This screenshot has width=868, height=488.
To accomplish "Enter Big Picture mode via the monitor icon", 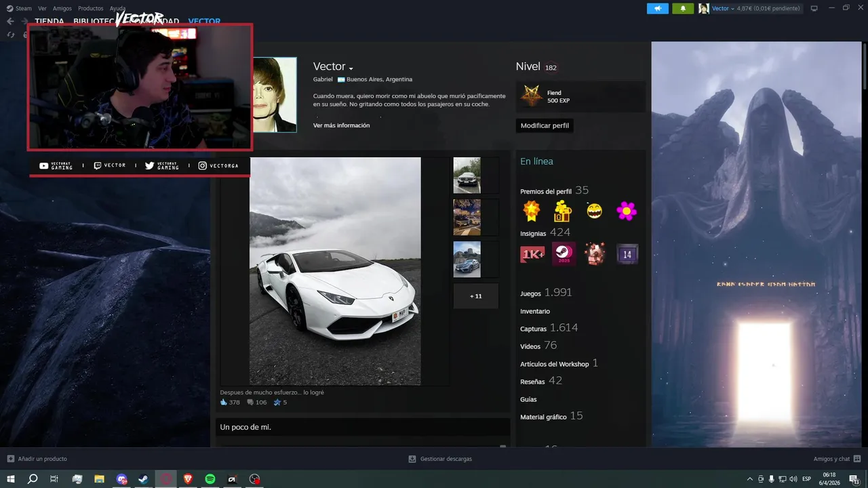I will [814, 9].
